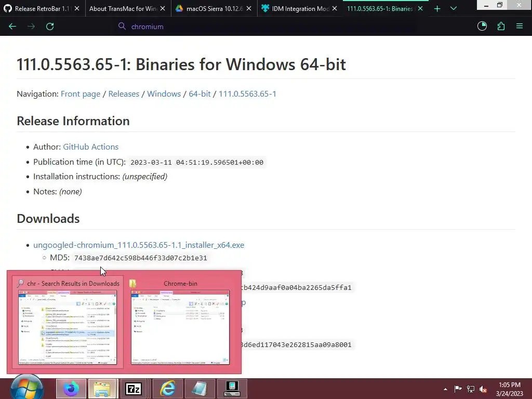Click the Release Information heading

73,121
